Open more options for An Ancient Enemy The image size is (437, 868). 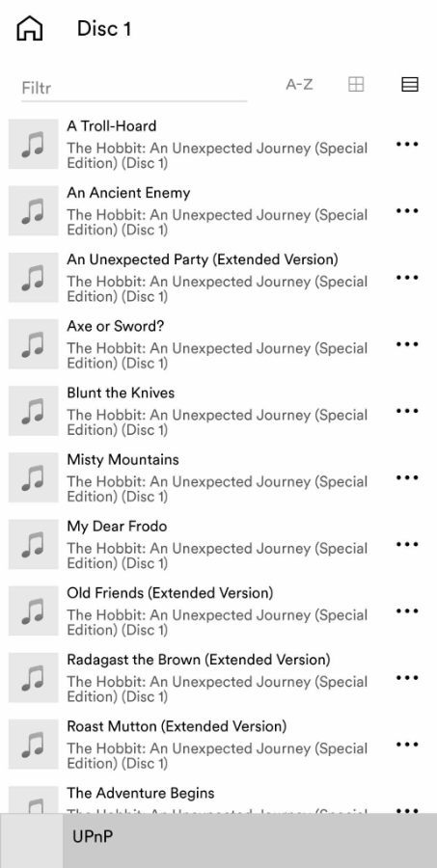(407, 211)
